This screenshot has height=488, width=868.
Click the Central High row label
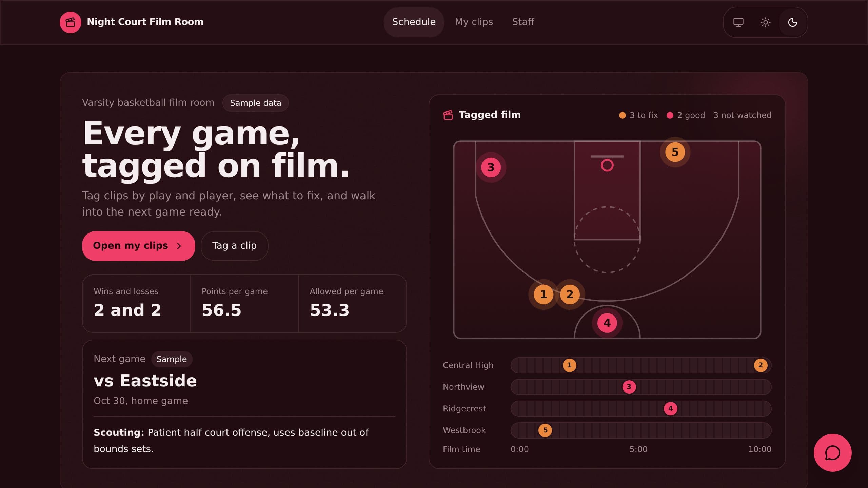pos(468,365)
